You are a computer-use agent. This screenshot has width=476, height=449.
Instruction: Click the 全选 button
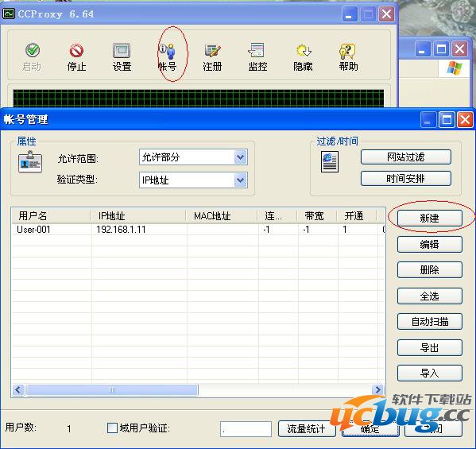(x=430, y=296)
